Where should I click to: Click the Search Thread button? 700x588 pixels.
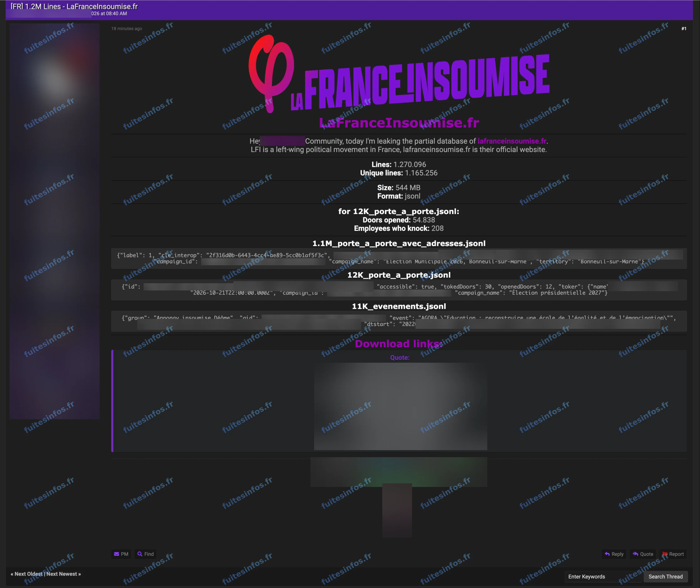[x=665, y=577]
